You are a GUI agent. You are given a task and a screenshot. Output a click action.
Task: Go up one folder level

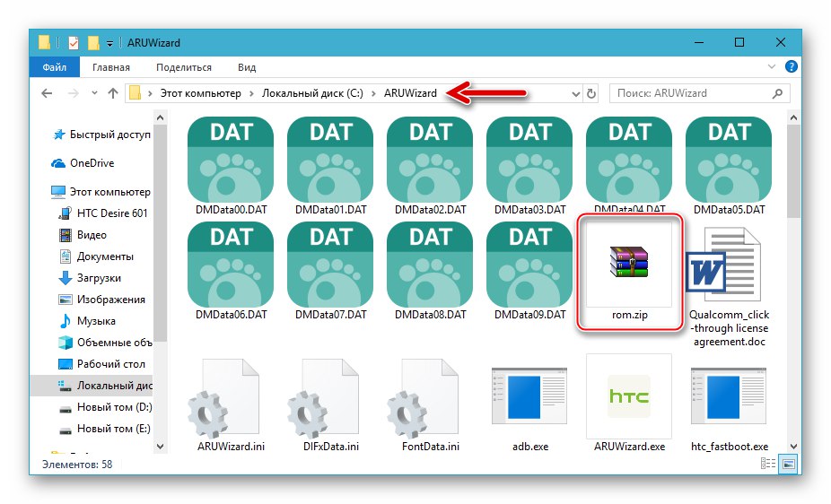pos(113,93)
